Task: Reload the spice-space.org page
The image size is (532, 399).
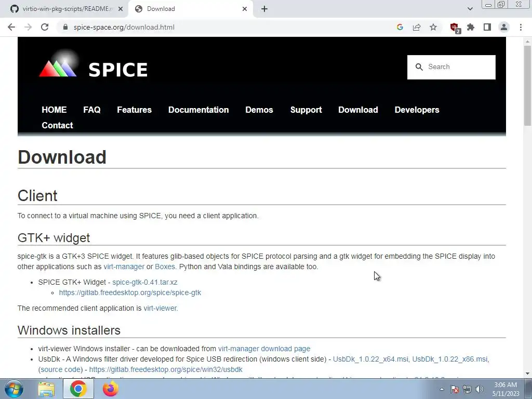Action: (x=45, y=27)
